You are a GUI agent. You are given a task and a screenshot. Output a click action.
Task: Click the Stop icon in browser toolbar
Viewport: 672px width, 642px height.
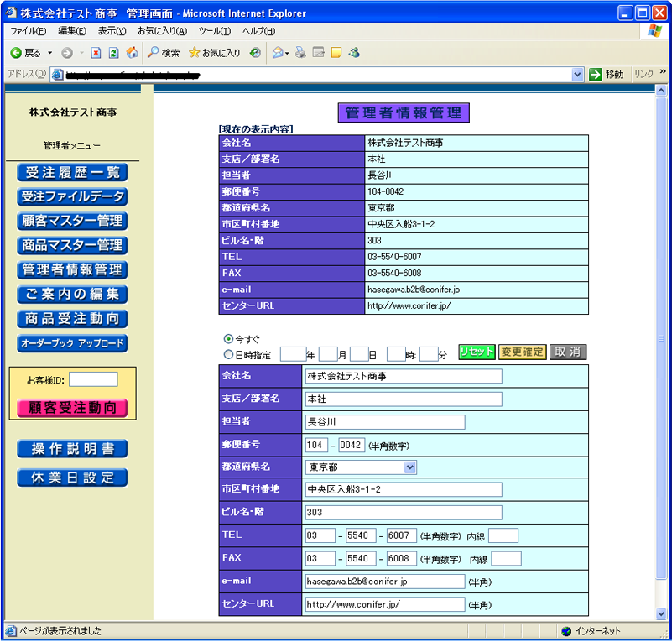click(x=96, y=52)
